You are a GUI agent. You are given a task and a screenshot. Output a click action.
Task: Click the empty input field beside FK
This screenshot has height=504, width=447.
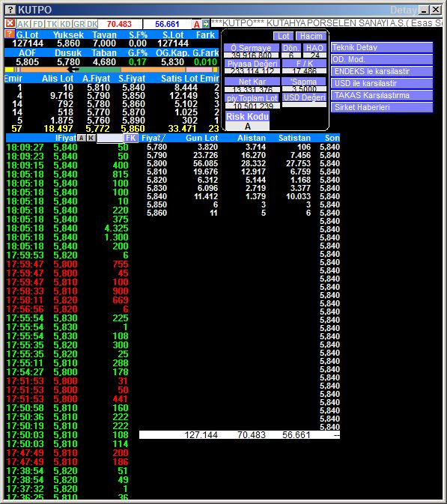pos(110,139)
